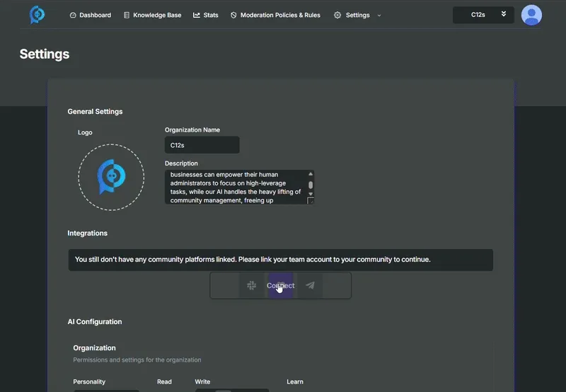The image size is (566, 392).
Task: Click inside the Description text area
Action: click(x=236, y=187)
